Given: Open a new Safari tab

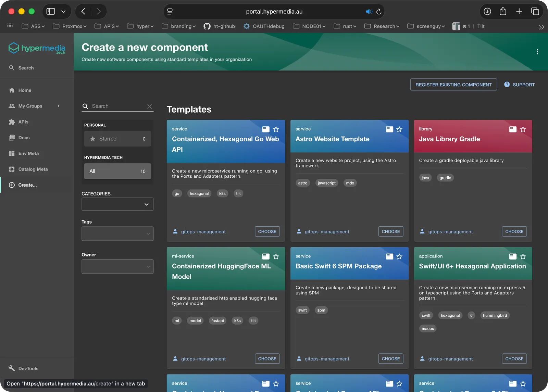Looking at the screenshot, I should (519, 11).
